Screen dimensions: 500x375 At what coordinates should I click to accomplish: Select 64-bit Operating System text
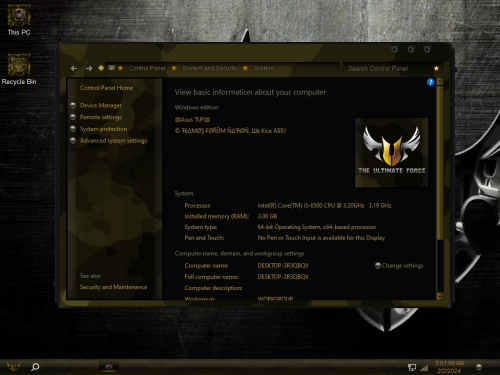pyautogui.click(x=317, y=227)
